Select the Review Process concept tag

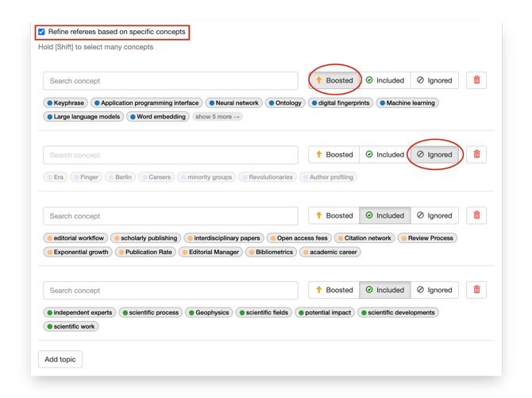(427, 238)
